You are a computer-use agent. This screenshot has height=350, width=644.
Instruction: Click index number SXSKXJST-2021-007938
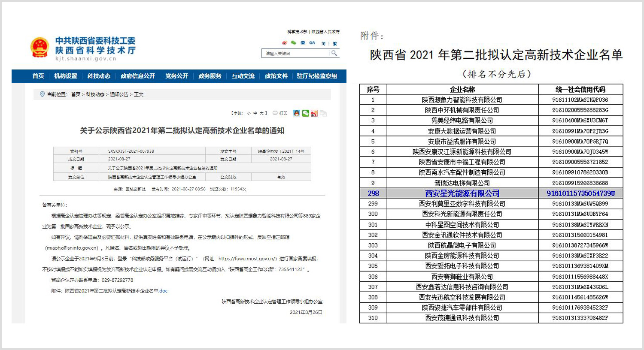[131, 151]
